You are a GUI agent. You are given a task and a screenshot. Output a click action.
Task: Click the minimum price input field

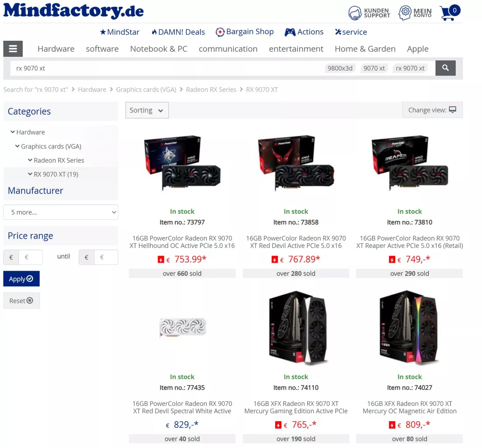(x=30, y=257)
